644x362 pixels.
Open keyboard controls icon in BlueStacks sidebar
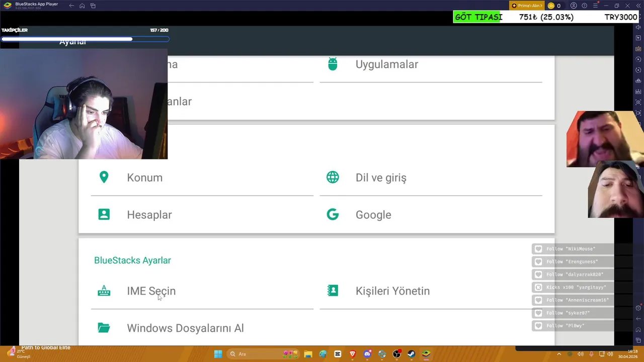pos(638,49)
